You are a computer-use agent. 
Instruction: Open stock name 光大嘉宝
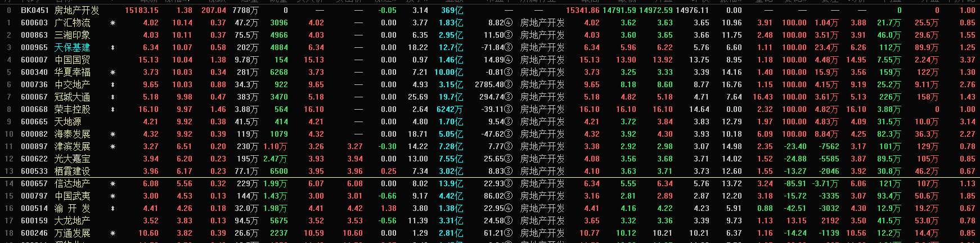point(72,159)
